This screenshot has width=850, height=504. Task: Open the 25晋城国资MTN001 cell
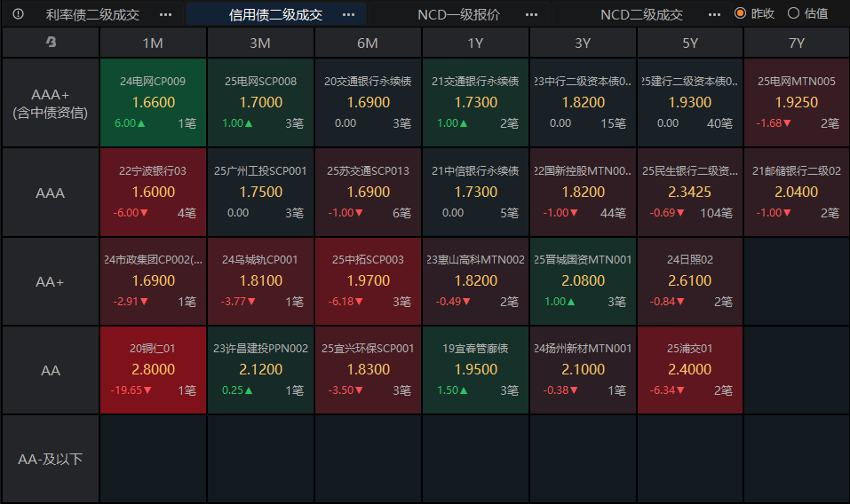[x=583, y=281]
